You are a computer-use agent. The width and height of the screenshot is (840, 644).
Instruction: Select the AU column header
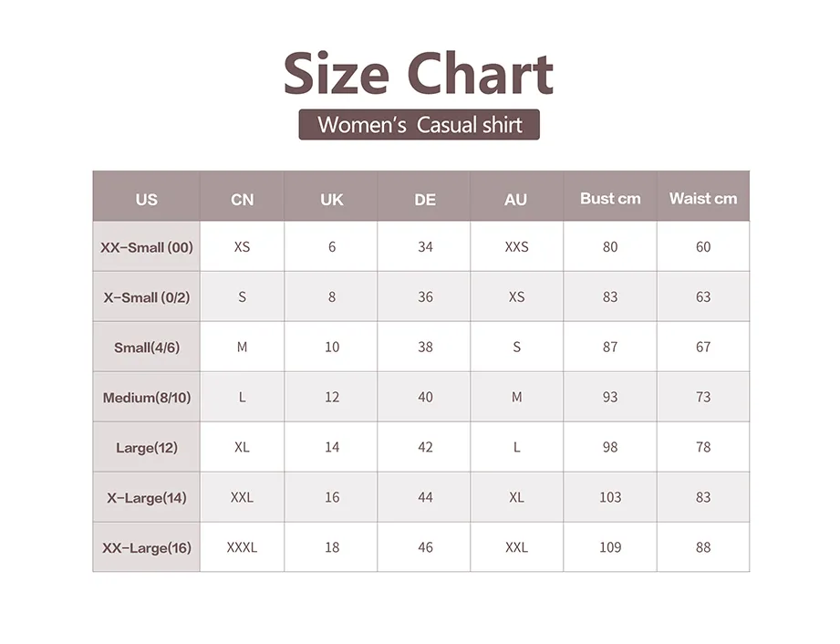coord(515,199)
